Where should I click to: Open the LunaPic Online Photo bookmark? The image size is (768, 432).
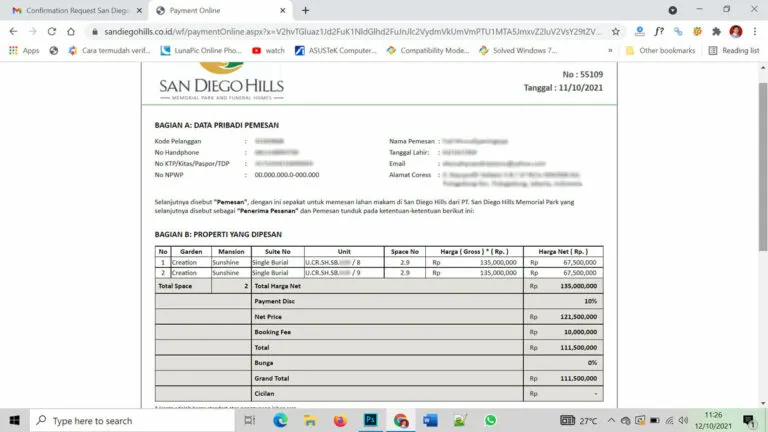tap(199, 50)
